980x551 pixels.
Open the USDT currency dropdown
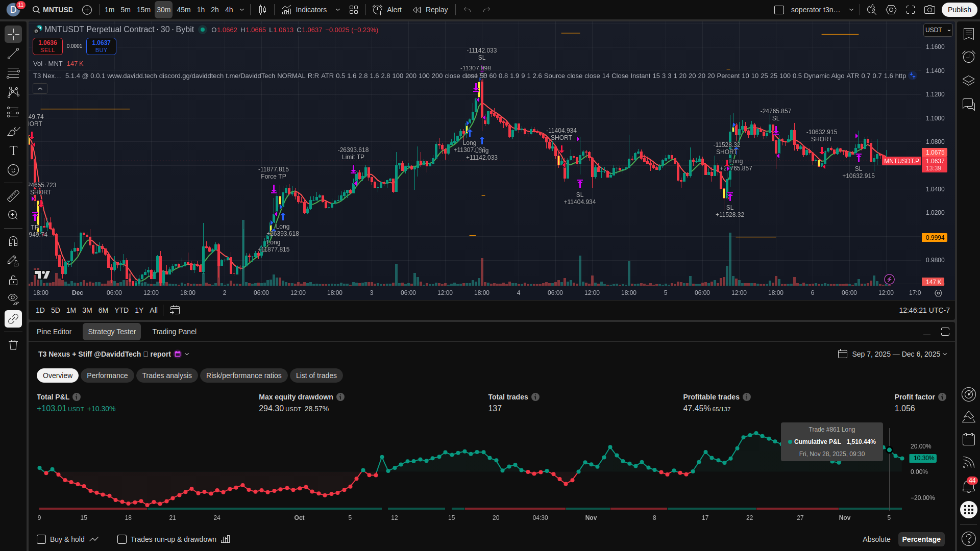click(938, 30)
